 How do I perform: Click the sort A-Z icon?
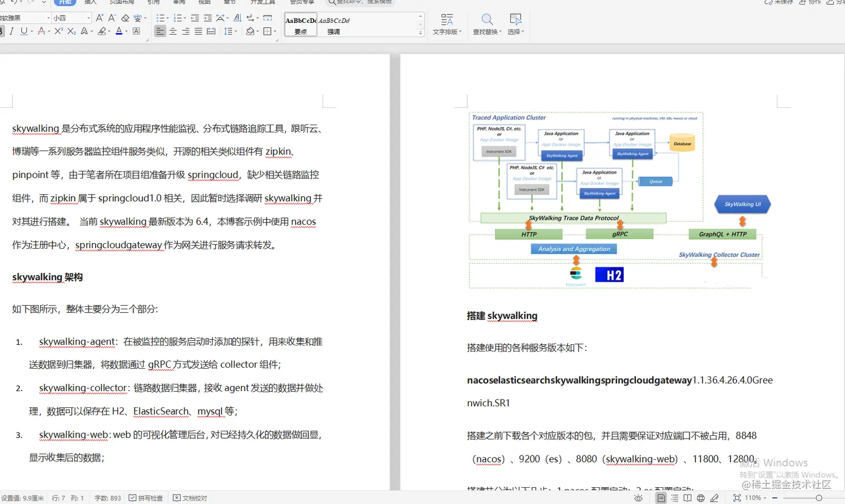click(238, 18)
